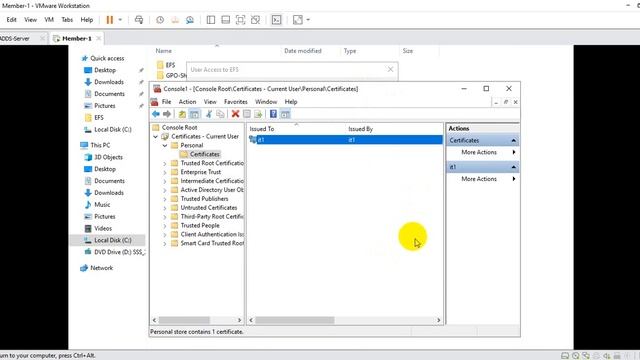Click VMware Full Screen mode icon
The image size is (640, 360).
(240, 20)
